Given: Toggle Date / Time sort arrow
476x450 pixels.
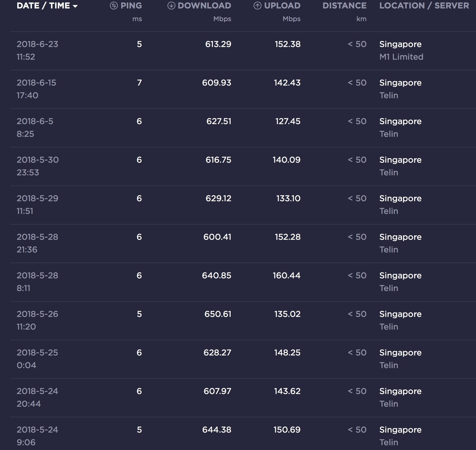Looking at the screenshot, I should [x=75, y=6].
